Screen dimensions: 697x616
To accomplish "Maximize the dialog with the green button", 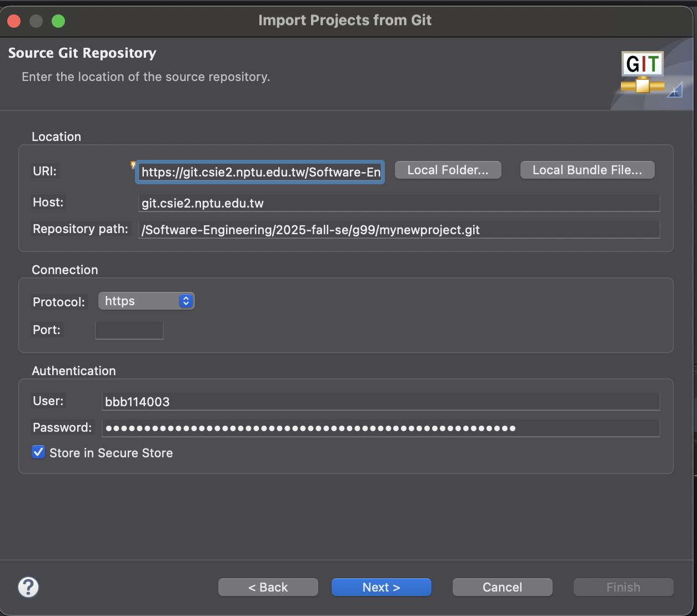I will (x=58, y=21).
